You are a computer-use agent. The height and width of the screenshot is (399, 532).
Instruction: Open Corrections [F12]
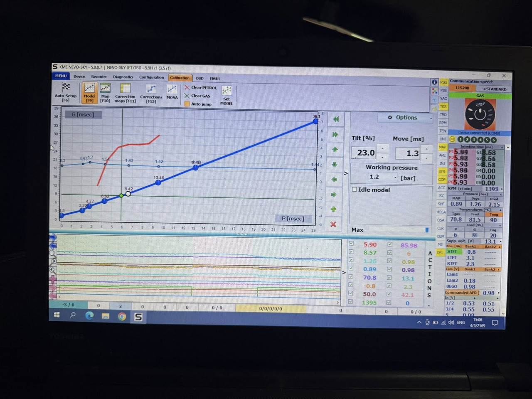click(x=151, y=93)
